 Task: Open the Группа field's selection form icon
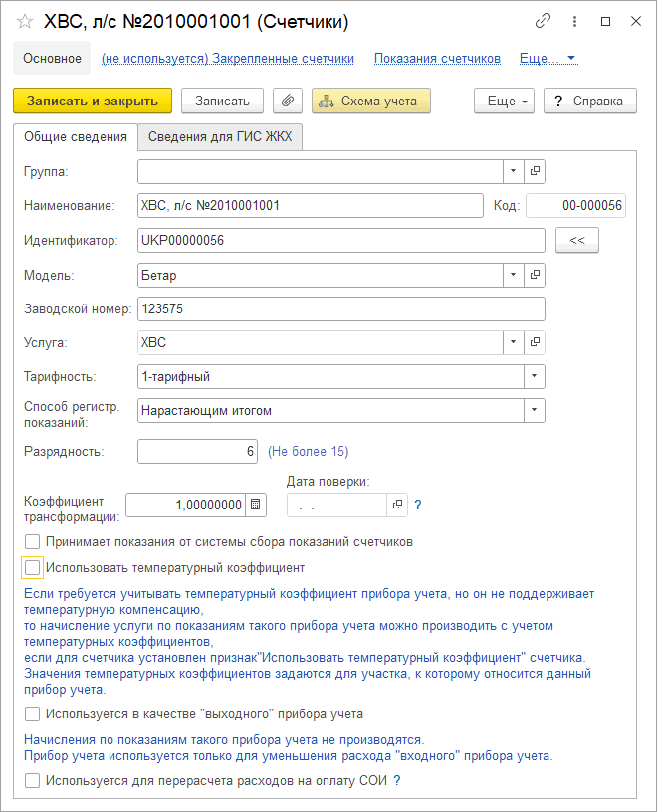536,172
